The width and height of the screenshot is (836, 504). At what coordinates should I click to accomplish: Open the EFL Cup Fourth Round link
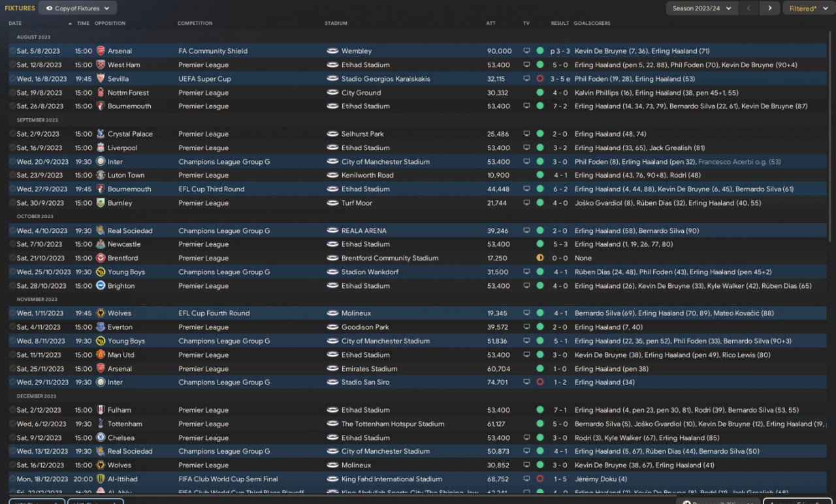(x=214, y=313)
